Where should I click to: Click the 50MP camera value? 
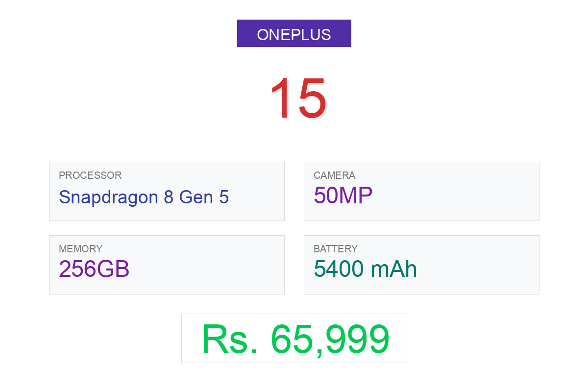click(343, 196)
